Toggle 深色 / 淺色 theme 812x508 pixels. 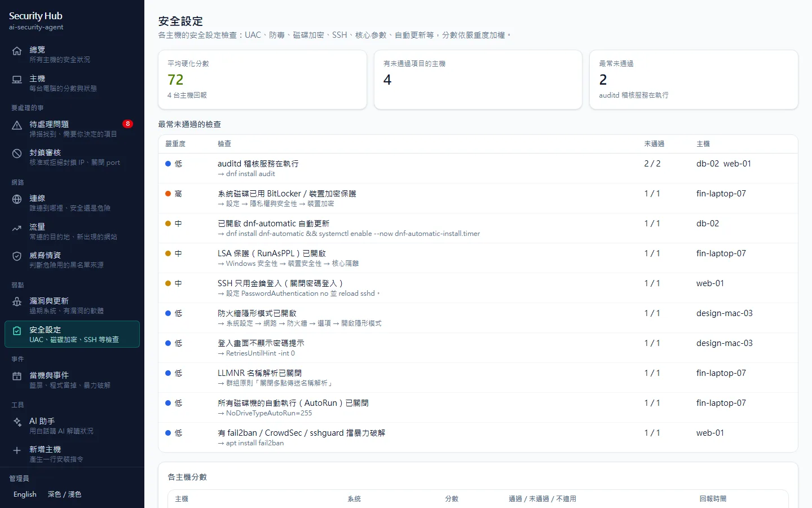click(x=64, y=494)
